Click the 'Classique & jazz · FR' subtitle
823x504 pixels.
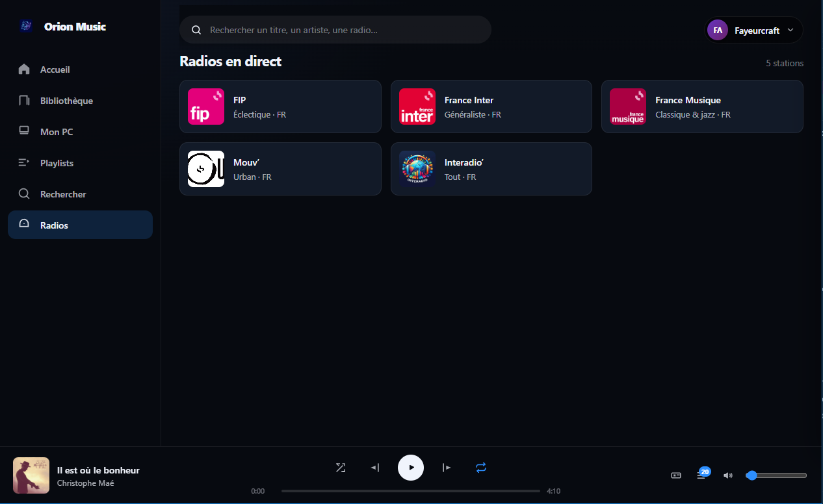point(693,115)
